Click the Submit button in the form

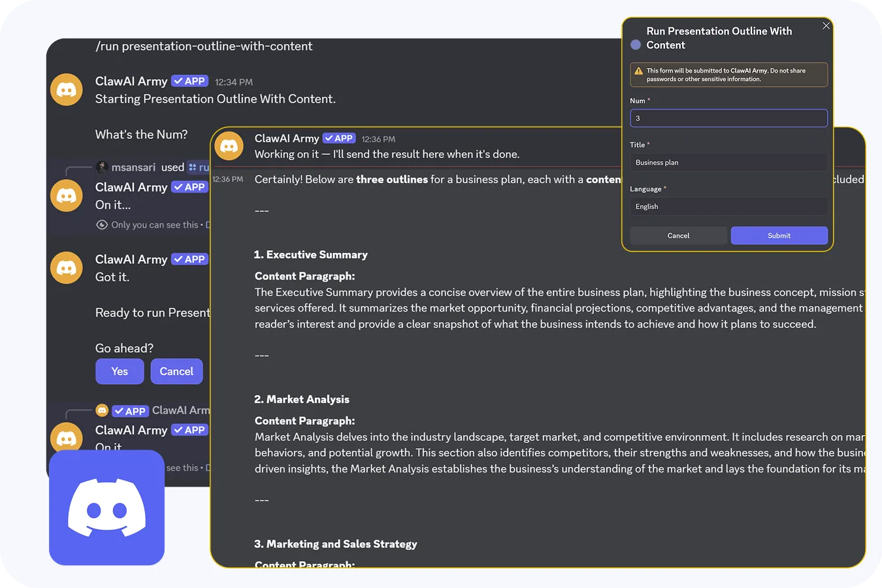click(779, 236)
